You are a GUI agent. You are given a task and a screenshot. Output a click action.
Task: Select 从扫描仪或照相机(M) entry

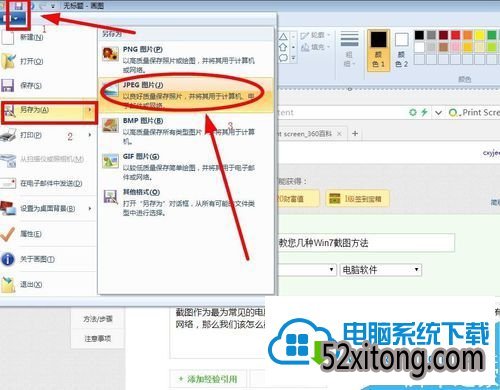click(x=48, y=159)
